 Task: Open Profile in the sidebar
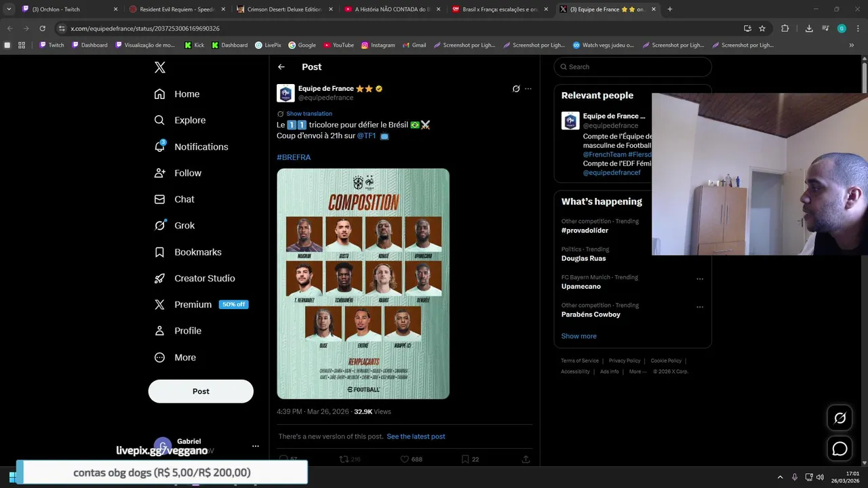[x=178, y=331]
